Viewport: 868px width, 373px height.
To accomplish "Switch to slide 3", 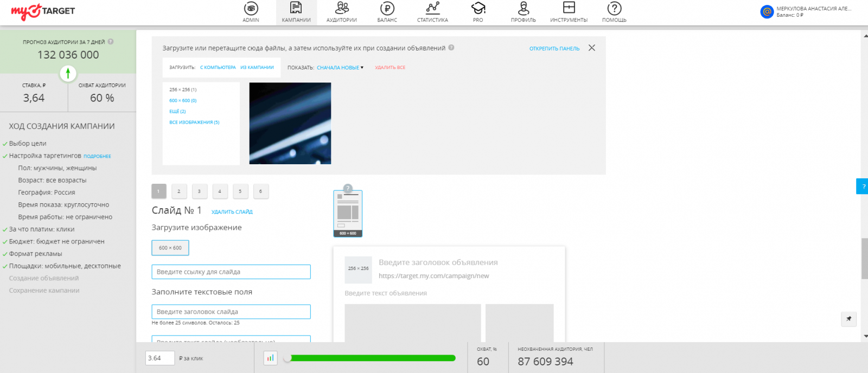I will pos(199,191).
